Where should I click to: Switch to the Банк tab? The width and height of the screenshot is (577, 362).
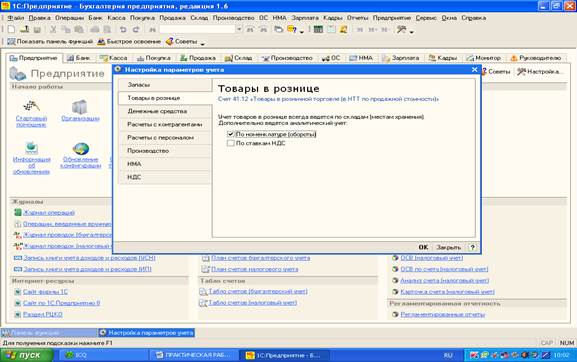pos(78,58)
